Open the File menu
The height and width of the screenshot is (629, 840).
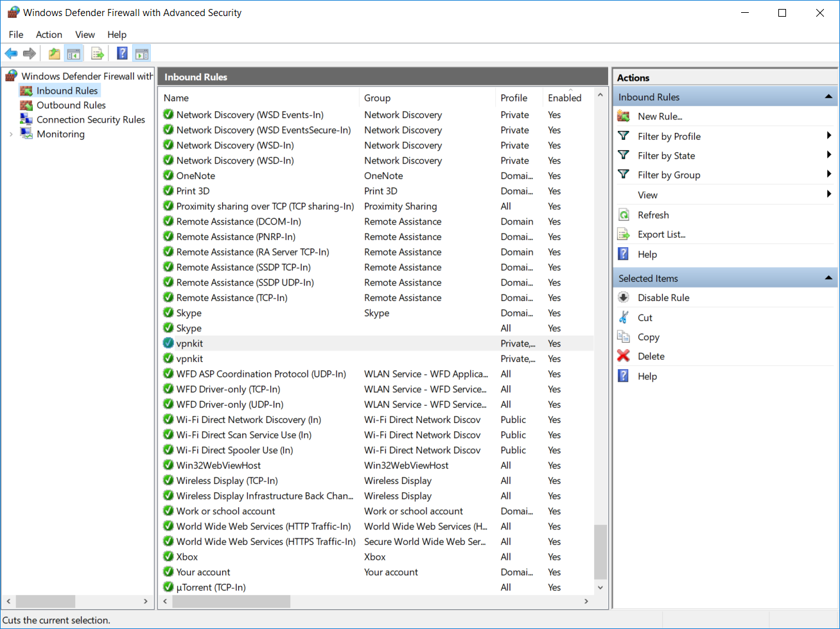pyautogui.click(x=16, y=35)
